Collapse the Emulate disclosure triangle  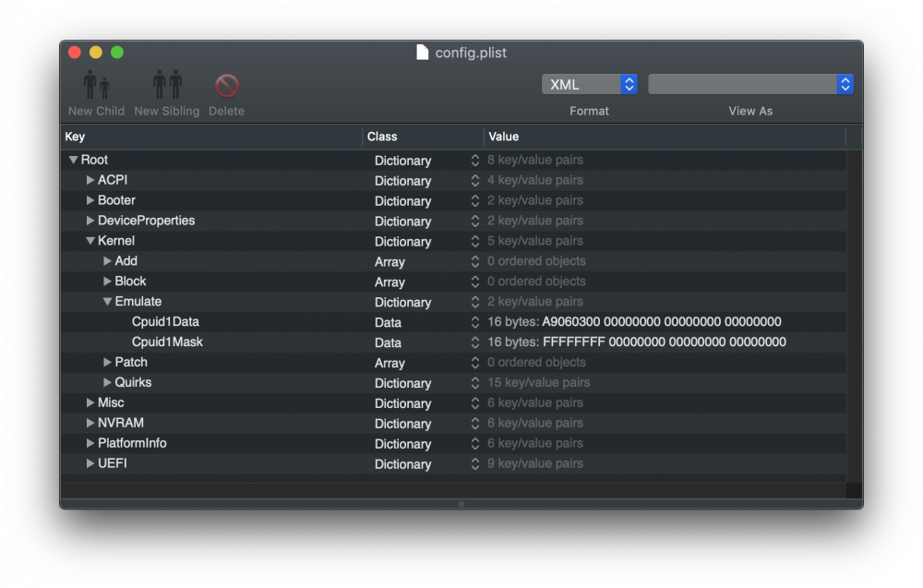pyautogui.click(x=107, y=301)
